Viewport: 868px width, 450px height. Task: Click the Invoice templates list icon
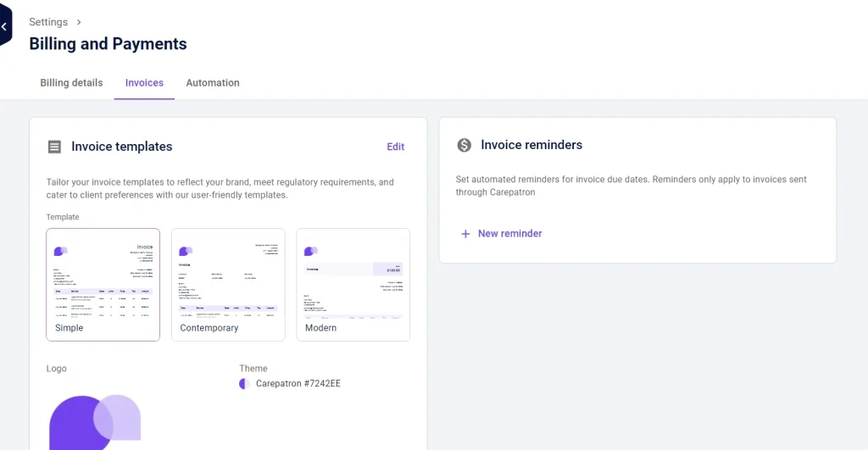54,147
